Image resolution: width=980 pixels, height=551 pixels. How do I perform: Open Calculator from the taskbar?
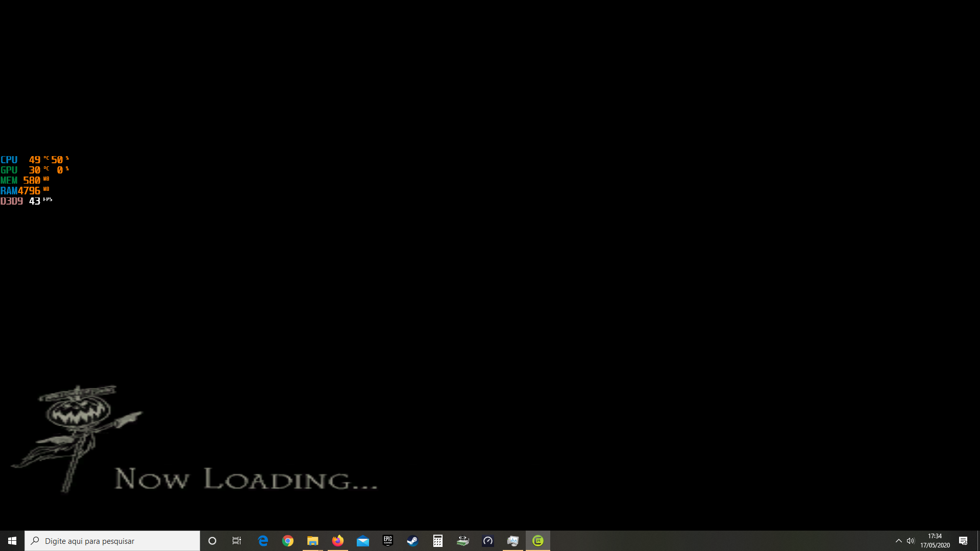click(437, 541)
